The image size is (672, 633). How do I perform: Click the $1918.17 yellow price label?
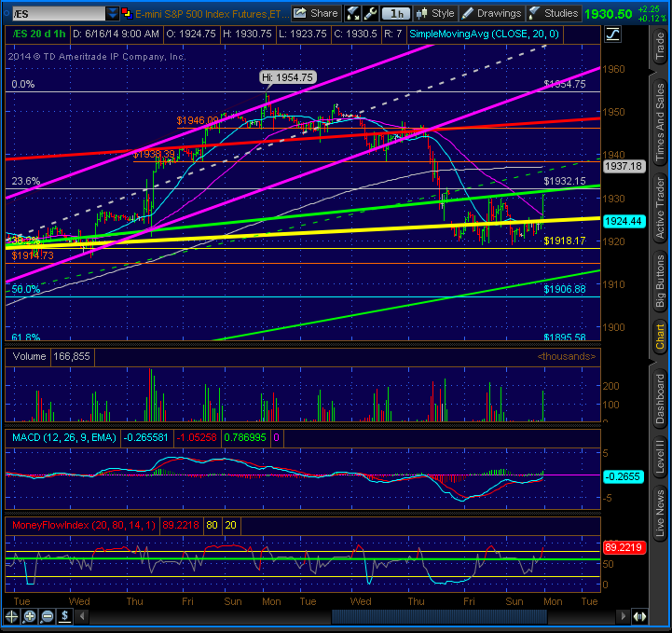click(x=565, y=241)
